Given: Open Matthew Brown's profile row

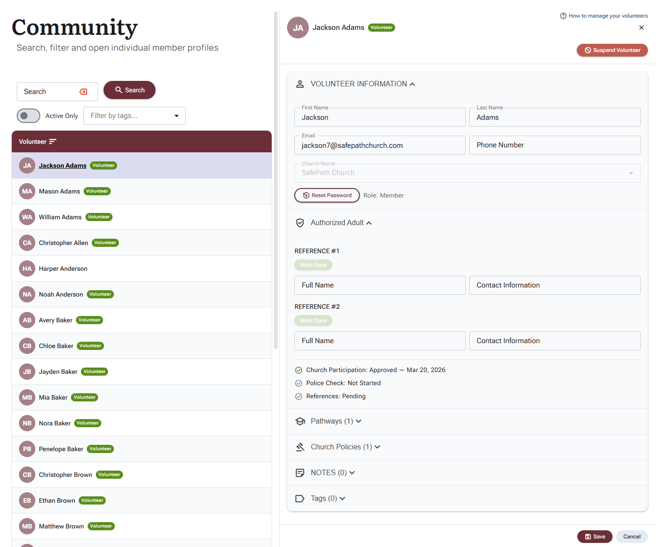Looking at the screenshot, I should 141,526.
